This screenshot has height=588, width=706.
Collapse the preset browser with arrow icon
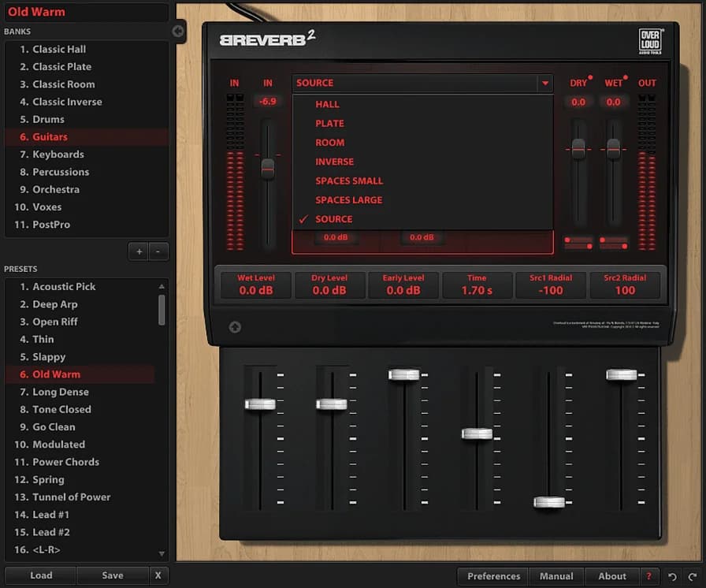[178, 32]
